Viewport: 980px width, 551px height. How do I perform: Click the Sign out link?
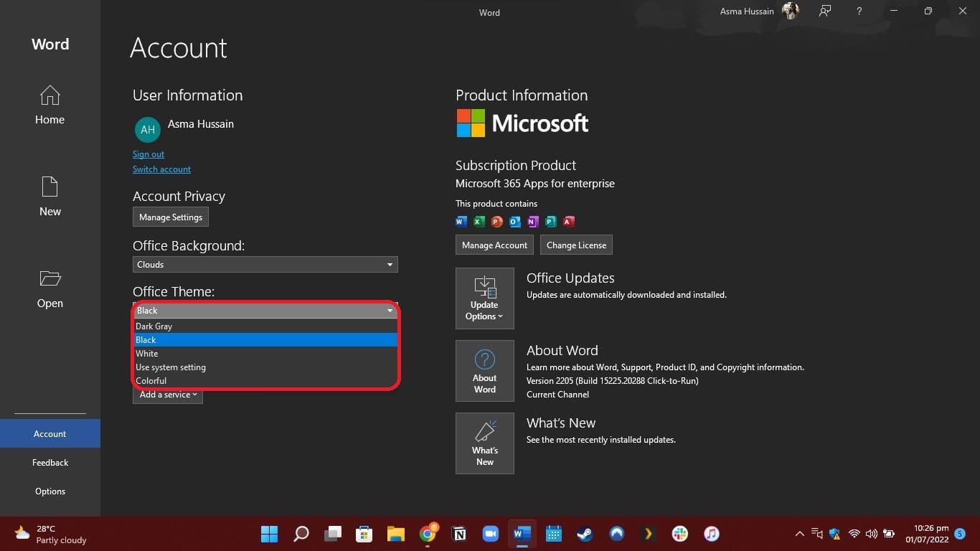click(x=149, y=154)
